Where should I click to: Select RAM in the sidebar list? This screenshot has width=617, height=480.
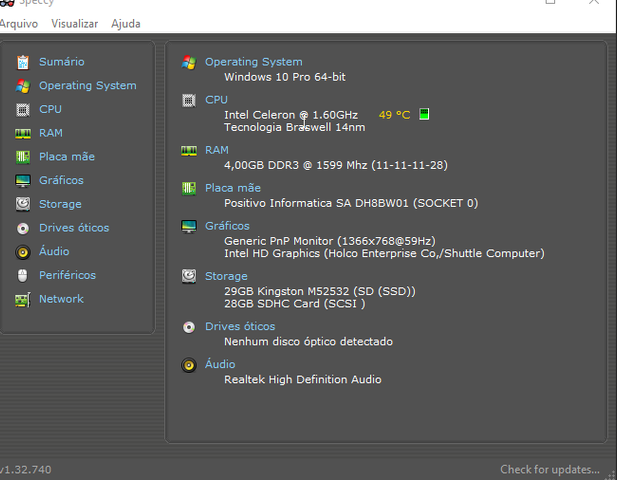(51, 133)
